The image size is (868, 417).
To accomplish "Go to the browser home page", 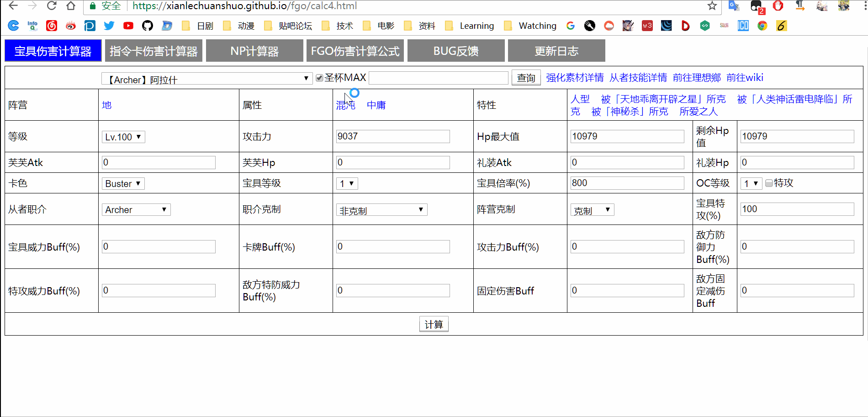I will [71, 6].
